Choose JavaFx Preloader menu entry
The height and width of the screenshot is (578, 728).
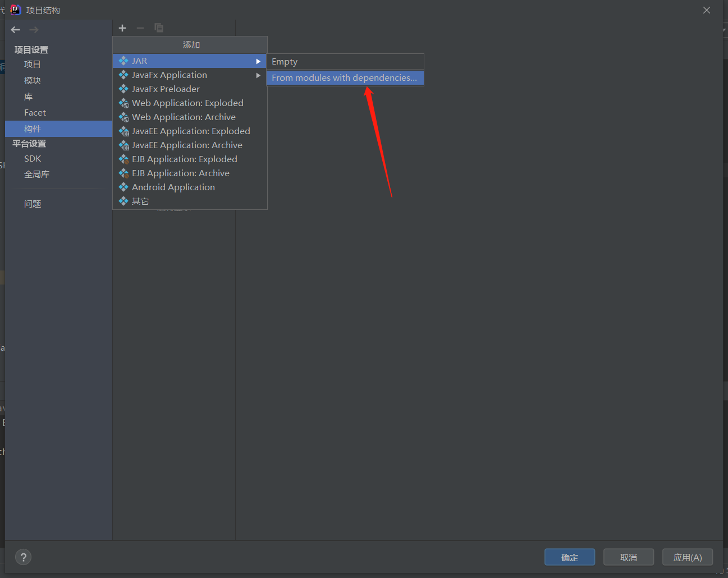pos(190,89)
